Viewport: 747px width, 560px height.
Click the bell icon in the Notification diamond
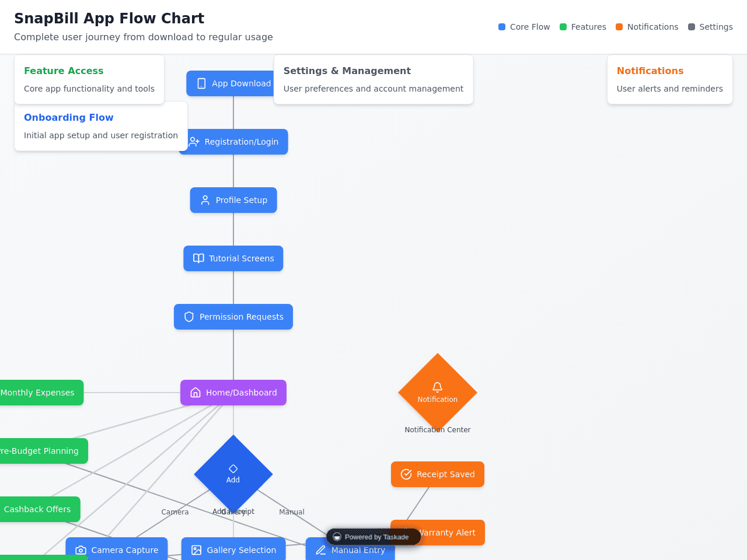[437, 387]
